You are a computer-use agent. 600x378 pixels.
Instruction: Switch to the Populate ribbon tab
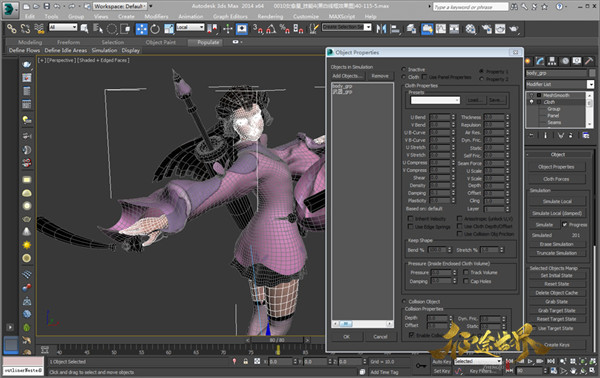[208, 42]
